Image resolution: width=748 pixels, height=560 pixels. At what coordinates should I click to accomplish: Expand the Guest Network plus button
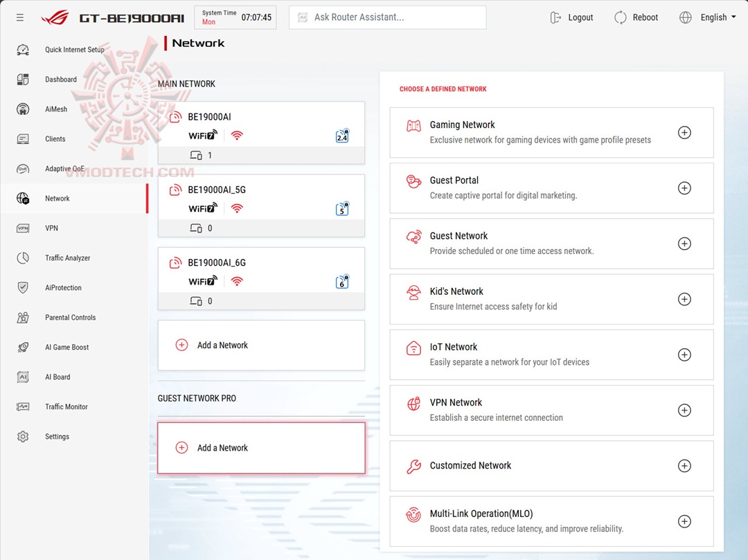click(x=684, y=244)
